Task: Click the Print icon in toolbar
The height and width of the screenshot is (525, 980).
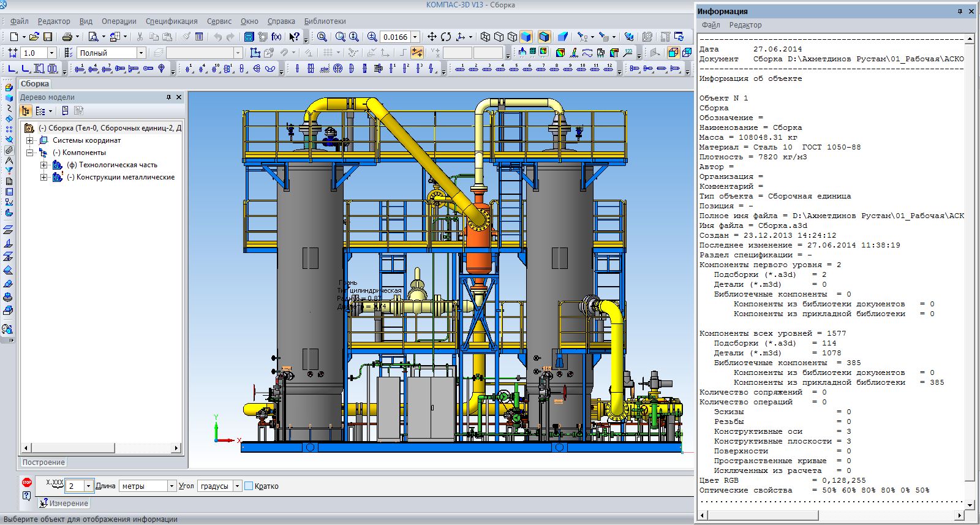Action: click(67, 37)
